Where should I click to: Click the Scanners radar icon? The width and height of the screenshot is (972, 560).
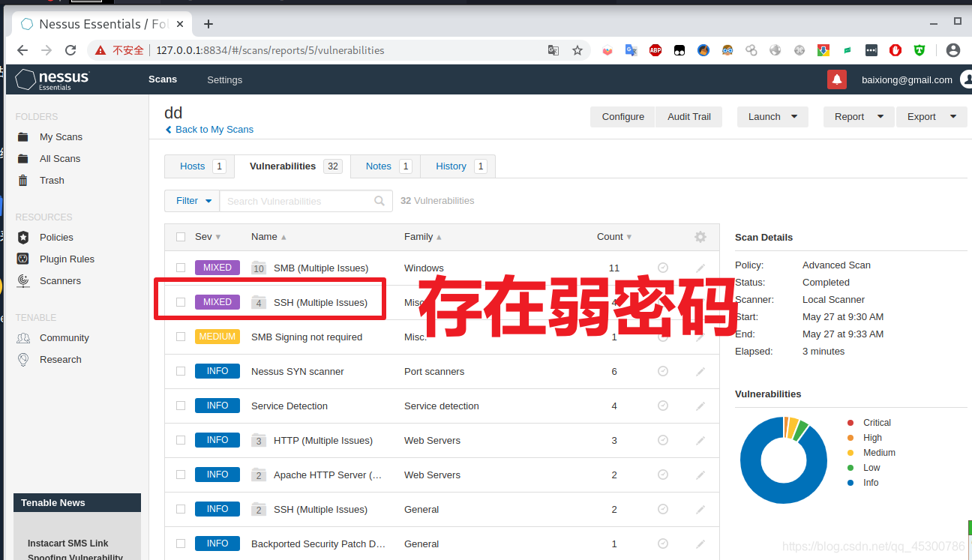tap(23, 281)
